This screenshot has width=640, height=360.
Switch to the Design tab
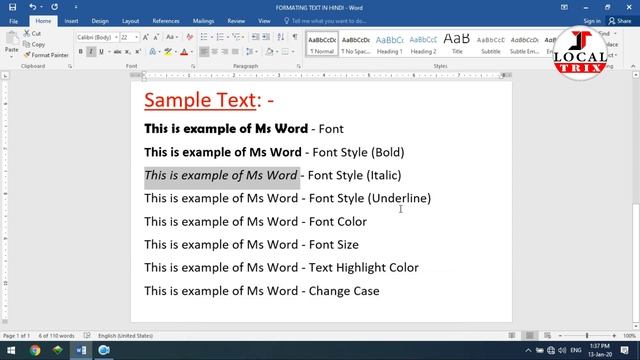[100, 21]
